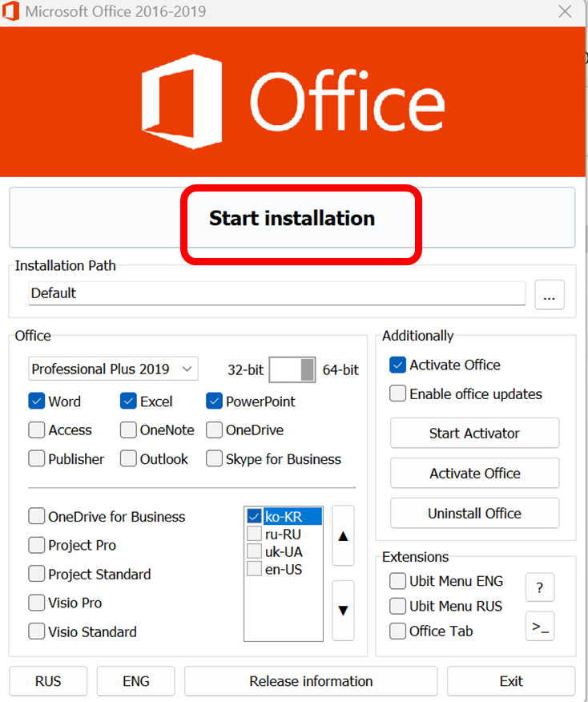Screen dimensions: 588x702
Task: Click the Exit button
Action: [511, 681]
